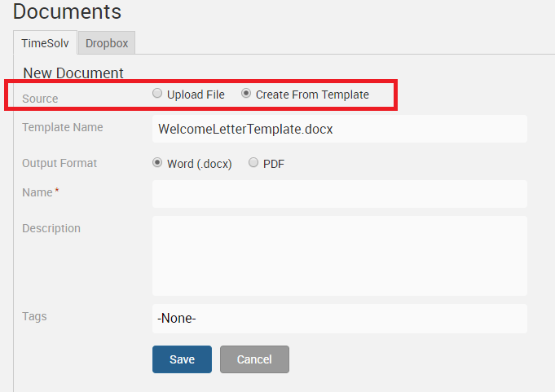Set output format to Word (.docx)
Image resolution: width=555 pixels, height=392 pixels.
tap(157, 162)
